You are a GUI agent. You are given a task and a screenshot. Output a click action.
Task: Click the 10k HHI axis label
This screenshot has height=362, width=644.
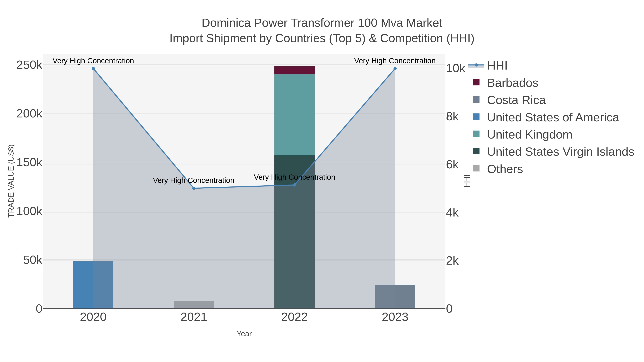455,68
